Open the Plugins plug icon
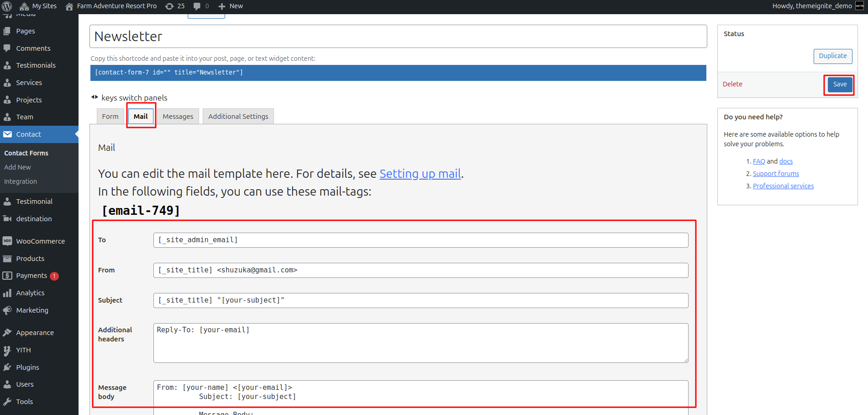Viewport: 868px width, 415px height. (7, 367)
